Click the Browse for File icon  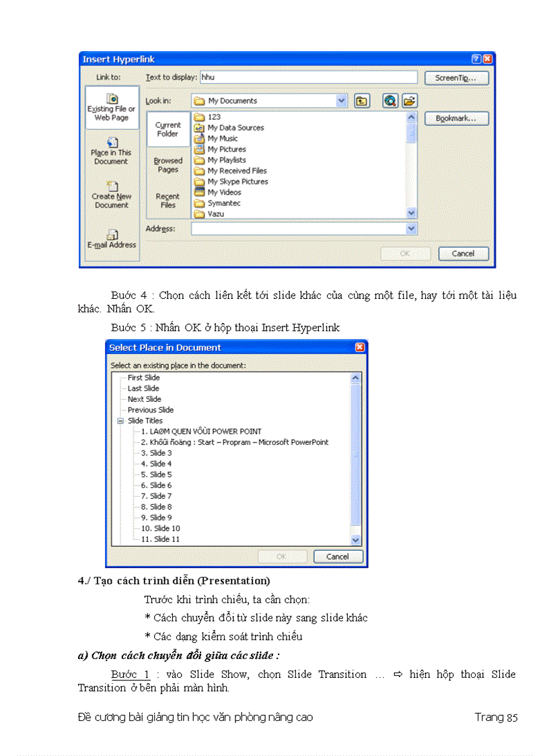pyautogui.click(x=410, y=101)
